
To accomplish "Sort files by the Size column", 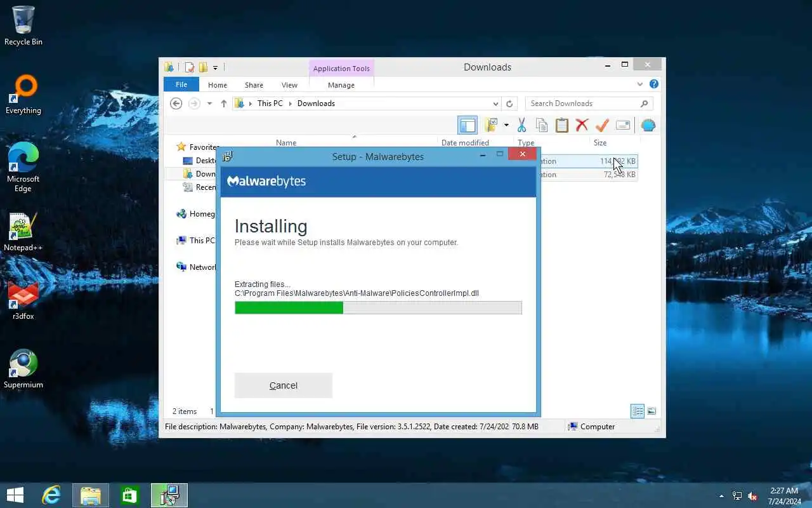I will point(600,143).
